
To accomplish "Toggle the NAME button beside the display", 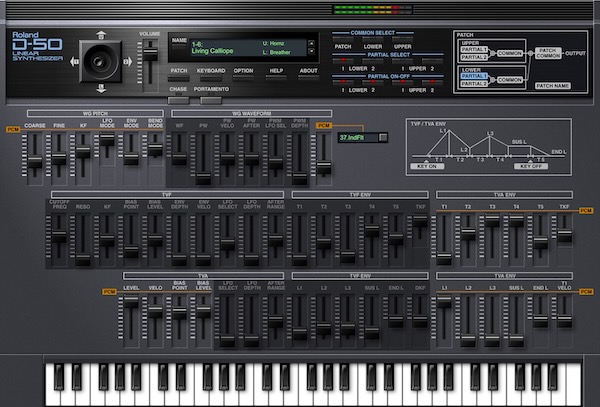I will click(179, 47).
